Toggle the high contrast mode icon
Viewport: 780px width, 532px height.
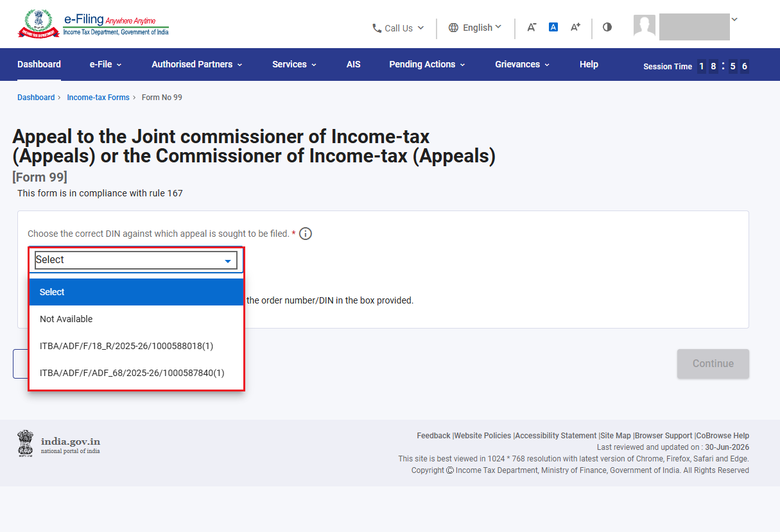coord(607,27)
